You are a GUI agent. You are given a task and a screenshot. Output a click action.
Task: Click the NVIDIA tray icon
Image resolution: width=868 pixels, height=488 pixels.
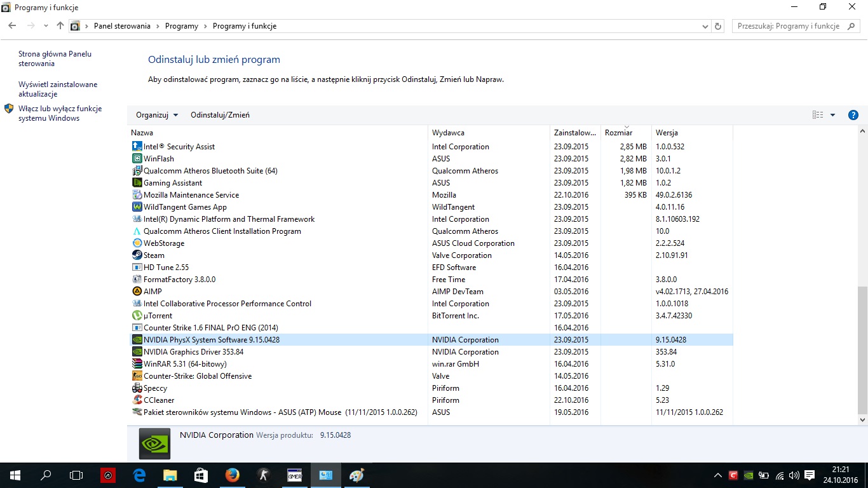(749, 475)
